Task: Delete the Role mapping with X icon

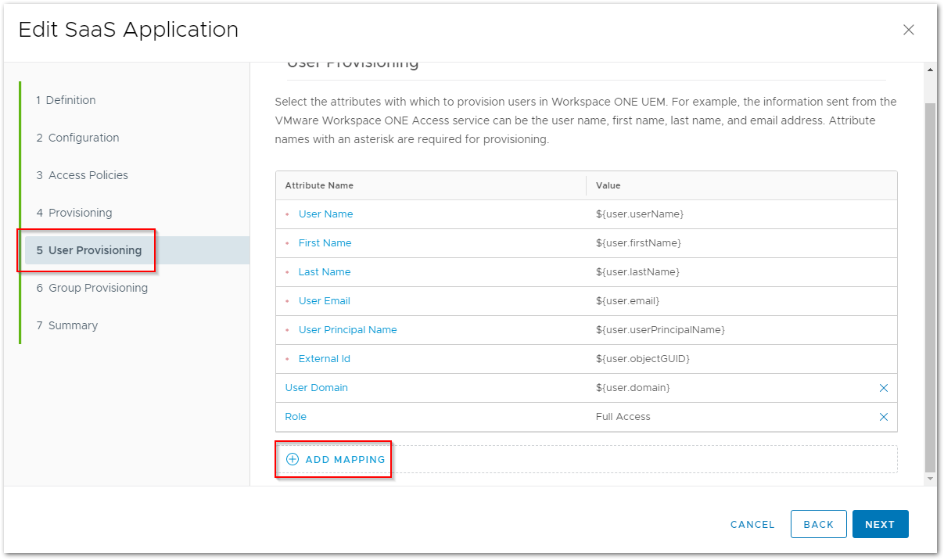Action: [x=883, y=417]
